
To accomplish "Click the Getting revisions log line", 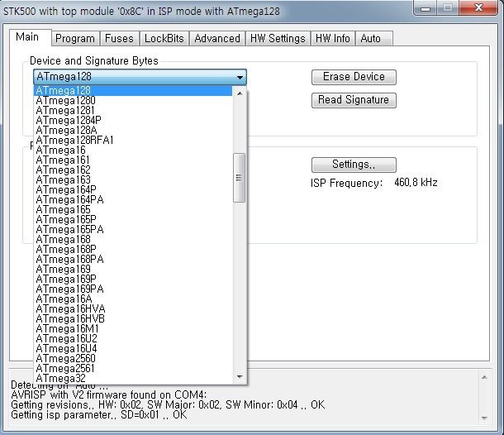I will (x=168, y=404).
